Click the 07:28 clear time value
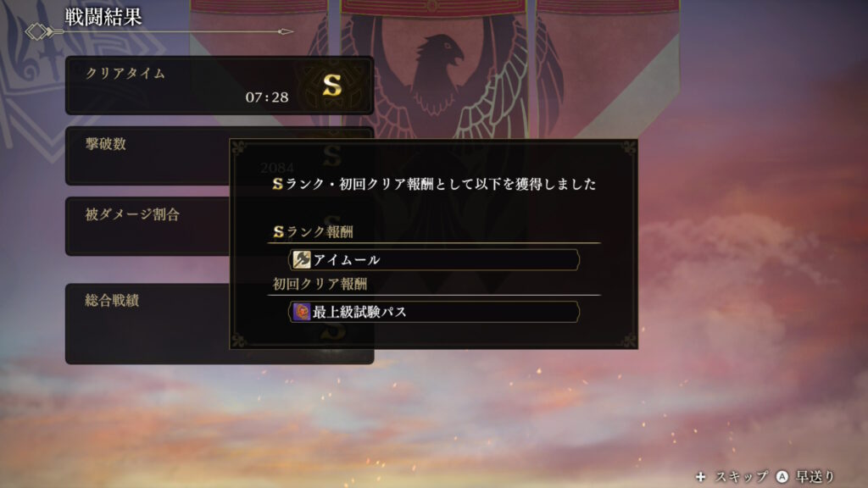Screen dimensions: 868x488 tap(267, 97)
